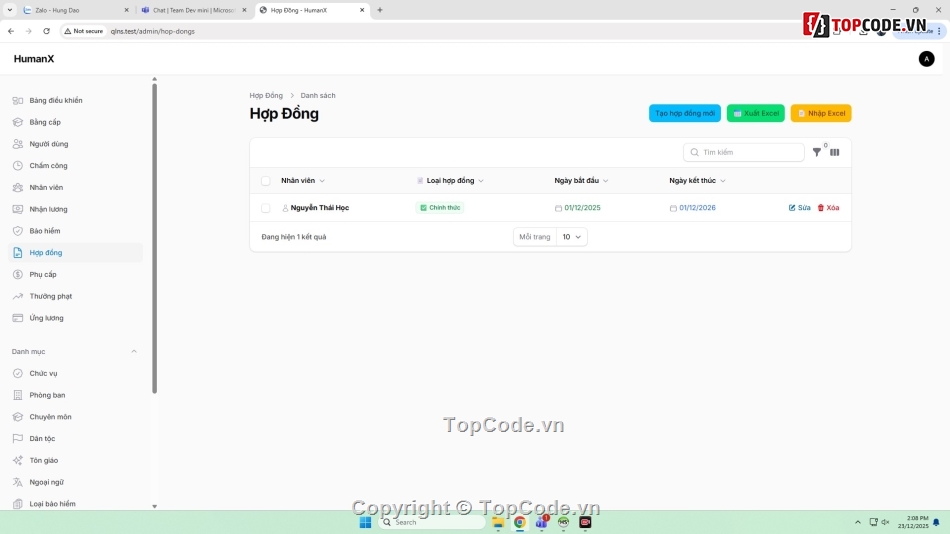The height and width of the screenshot is (534, 950).
Task: Open File Explorer from taskbar
Action: pos(498,522)
